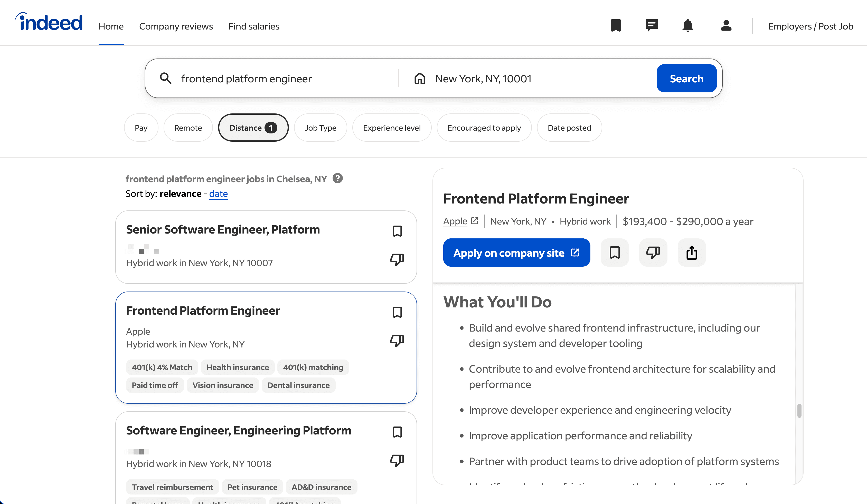Viewport: 867px width, 504px height.
Task: Open Find salaries
Action: click(254, 26)
